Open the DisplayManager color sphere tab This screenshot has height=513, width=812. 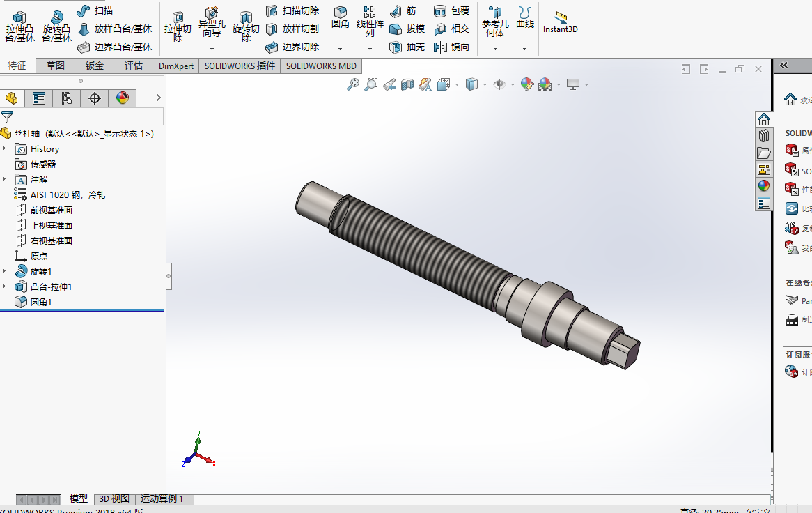click(x=122, y=98)
